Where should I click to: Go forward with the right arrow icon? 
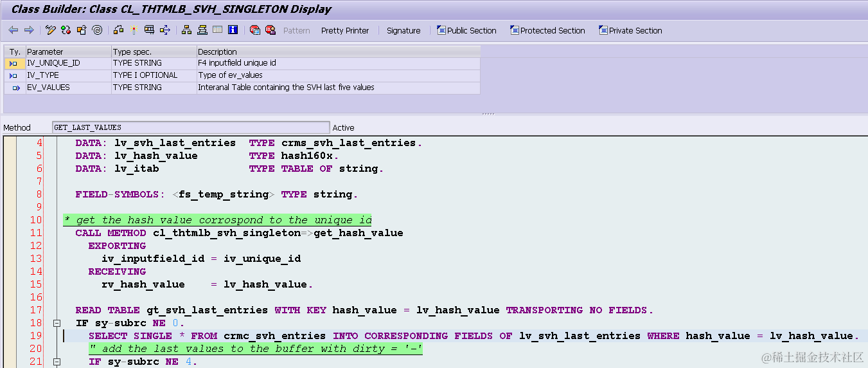tap(29, 30)
